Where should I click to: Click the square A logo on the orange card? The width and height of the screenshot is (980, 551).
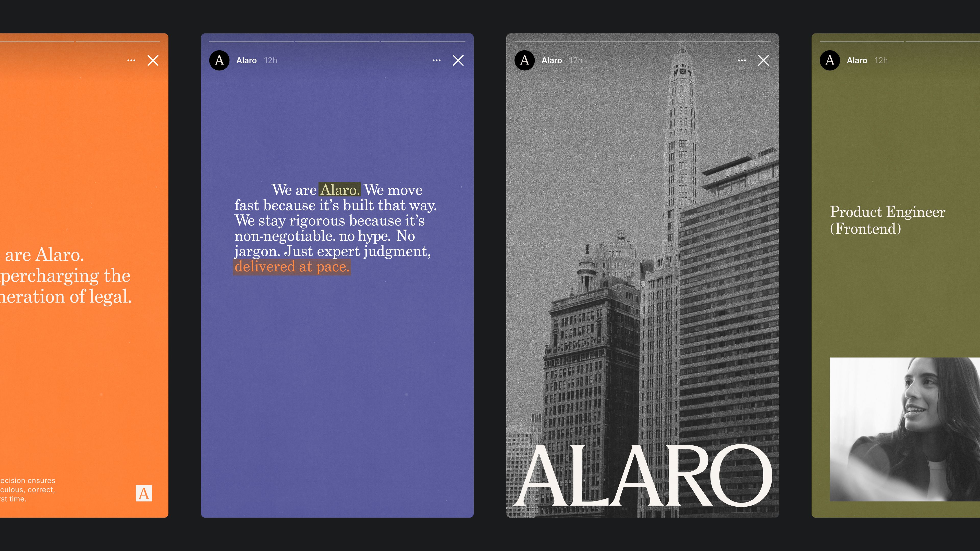[x=144, y=493]
